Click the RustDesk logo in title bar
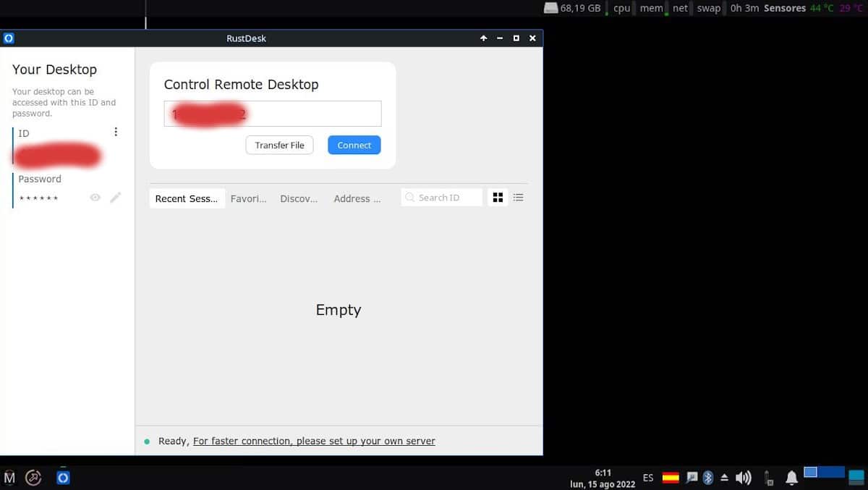 pyautogui.click(x=9, y=38)
